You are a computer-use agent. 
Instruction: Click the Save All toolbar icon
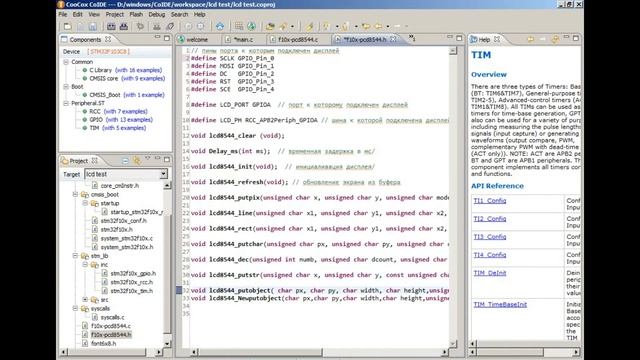[93, 27]
